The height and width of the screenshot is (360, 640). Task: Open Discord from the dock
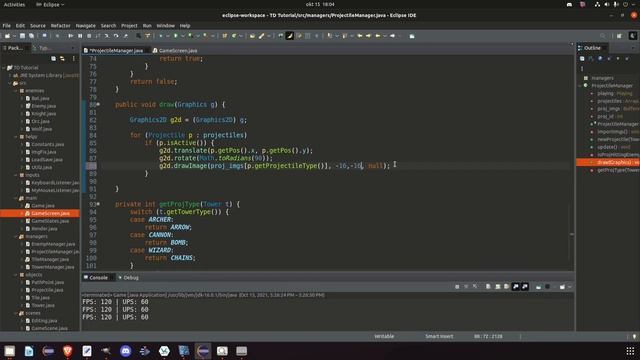pos(125,351)
